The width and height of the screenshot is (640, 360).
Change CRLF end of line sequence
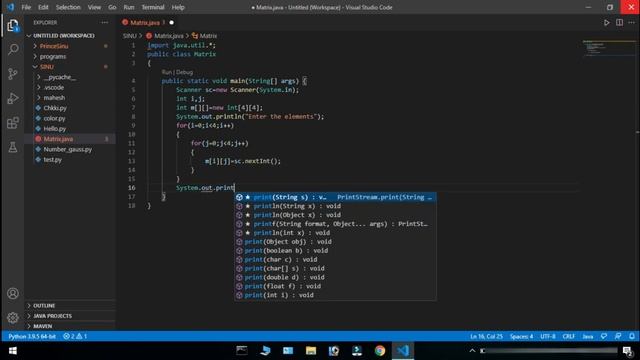[569, 336]
